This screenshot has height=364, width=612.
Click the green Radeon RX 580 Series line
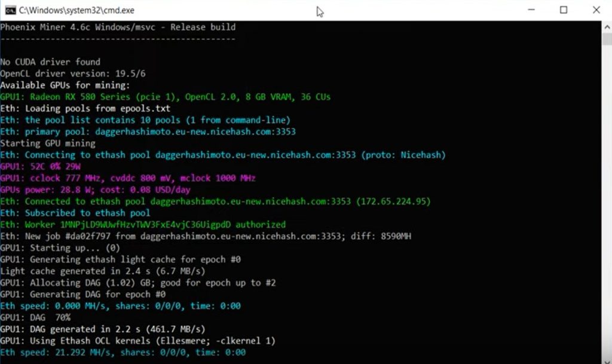(165, 97)
